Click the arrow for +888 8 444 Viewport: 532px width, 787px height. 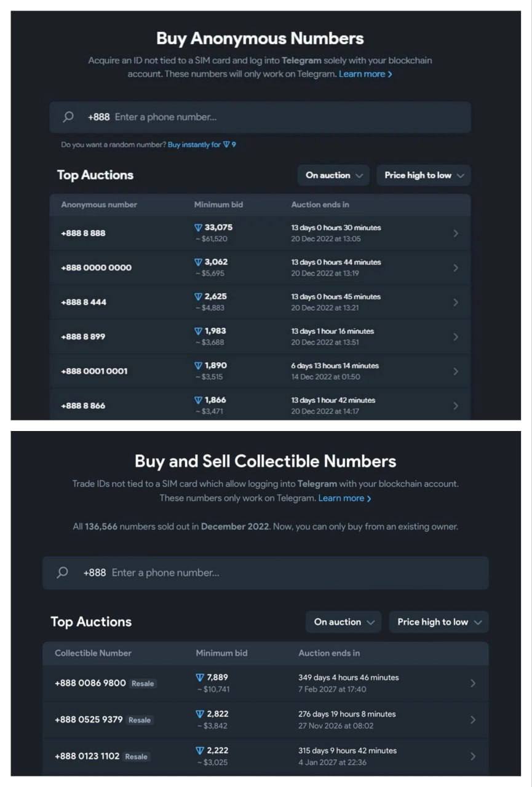tap(455, 302)
